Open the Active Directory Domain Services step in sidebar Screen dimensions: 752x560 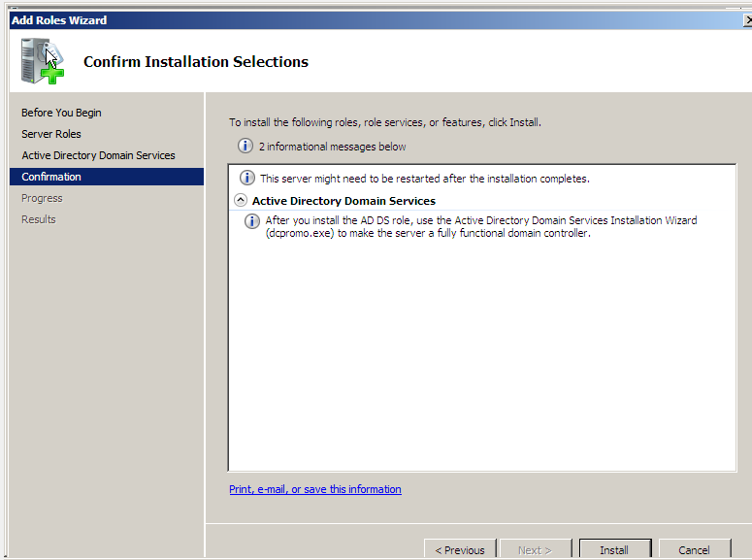pos(98,155)
